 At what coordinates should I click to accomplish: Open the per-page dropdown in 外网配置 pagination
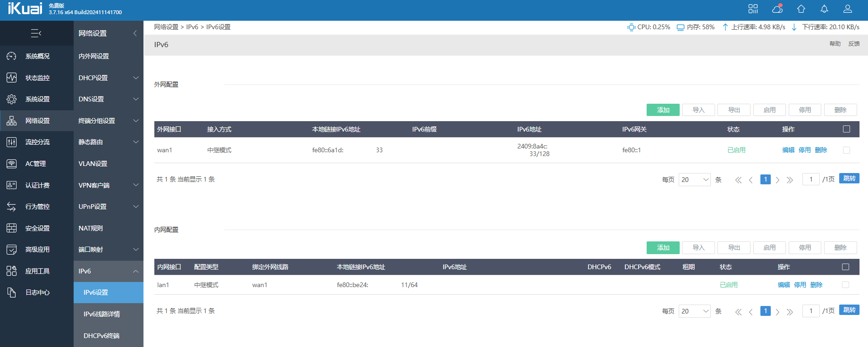[x=694, y=180]
